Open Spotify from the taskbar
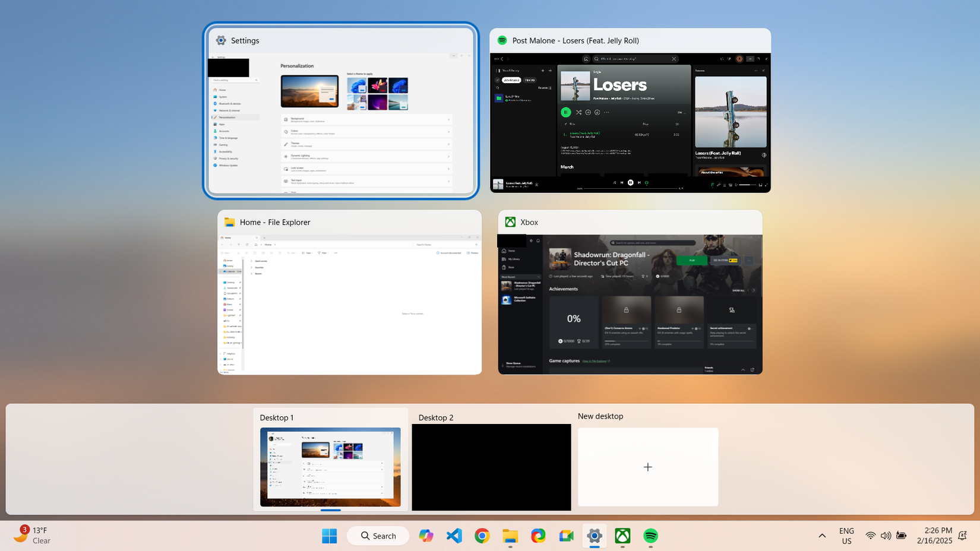Viewport: 980px width, 551px height. pos(651,536)
